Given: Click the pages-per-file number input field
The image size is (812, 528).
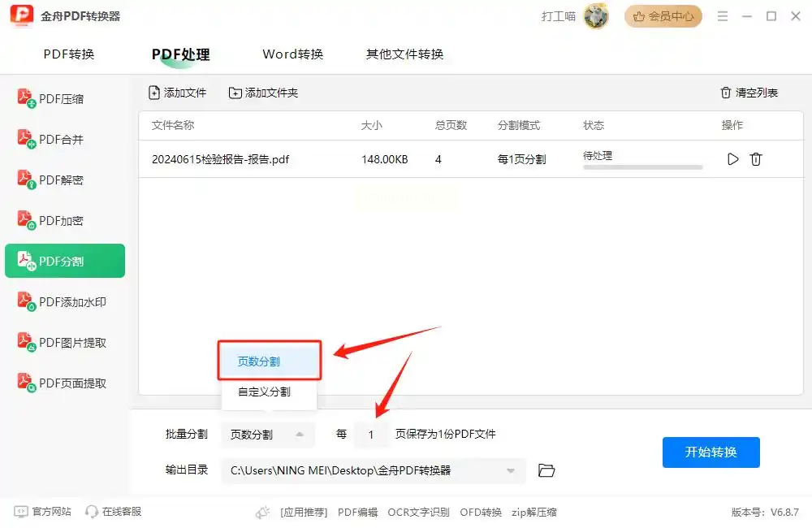Looking at the screenshot, I should (x=371, y=435).
